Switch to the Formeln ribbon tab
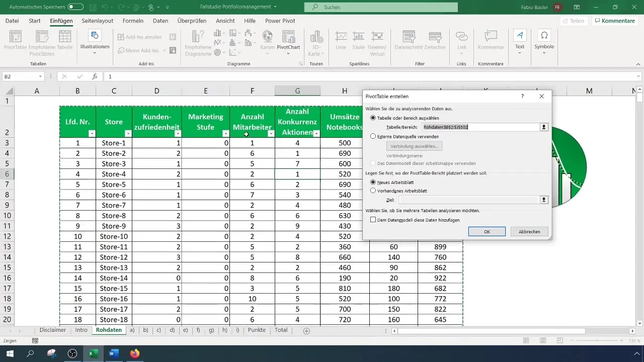 (133, 21)
